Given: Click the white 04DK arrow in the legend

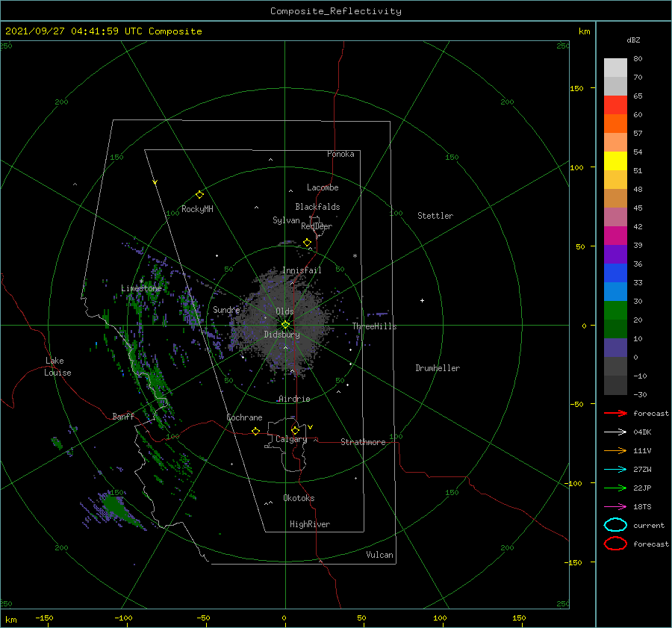Looking at the screenshot, I should pos(615,432).
